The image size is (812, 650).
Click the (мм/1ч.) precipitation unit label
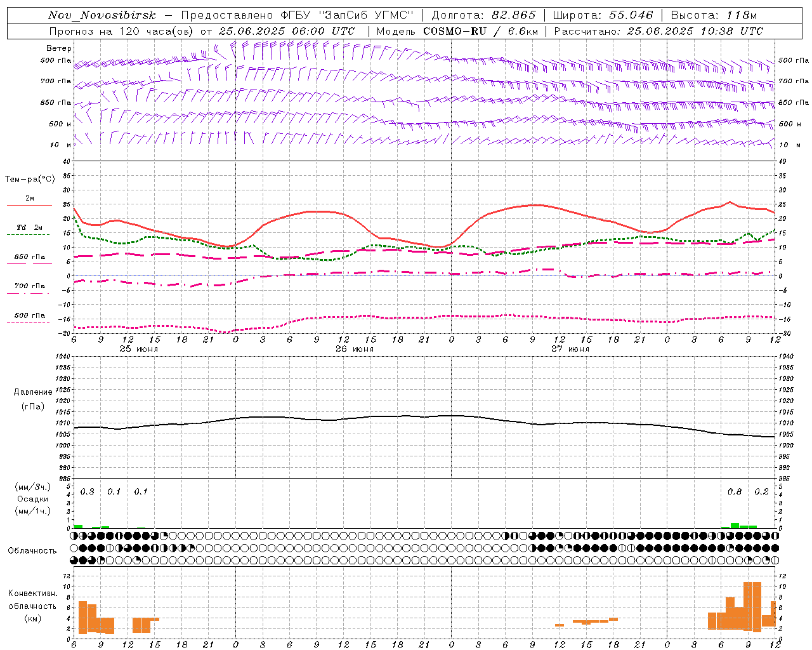(32, 510)
